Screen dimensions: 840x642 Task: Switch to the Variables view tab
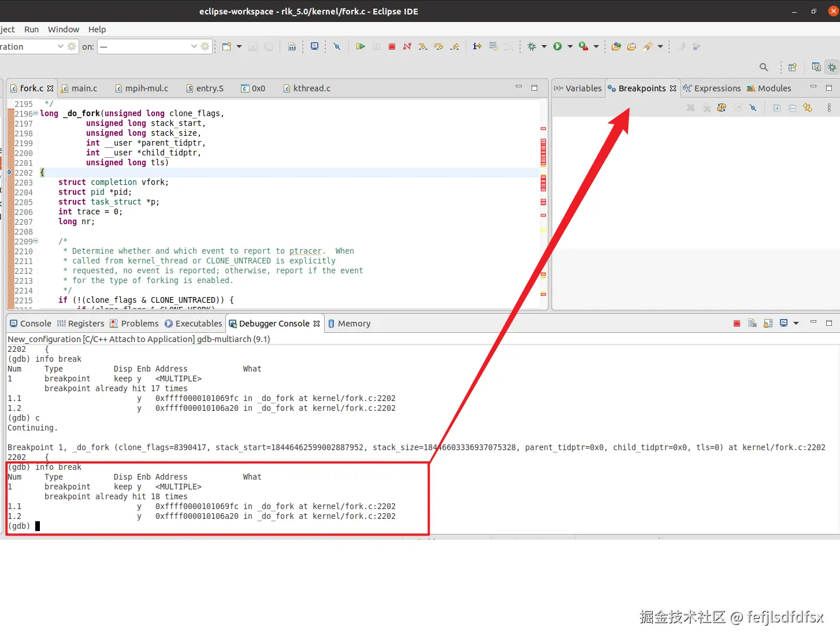point(578,88)
